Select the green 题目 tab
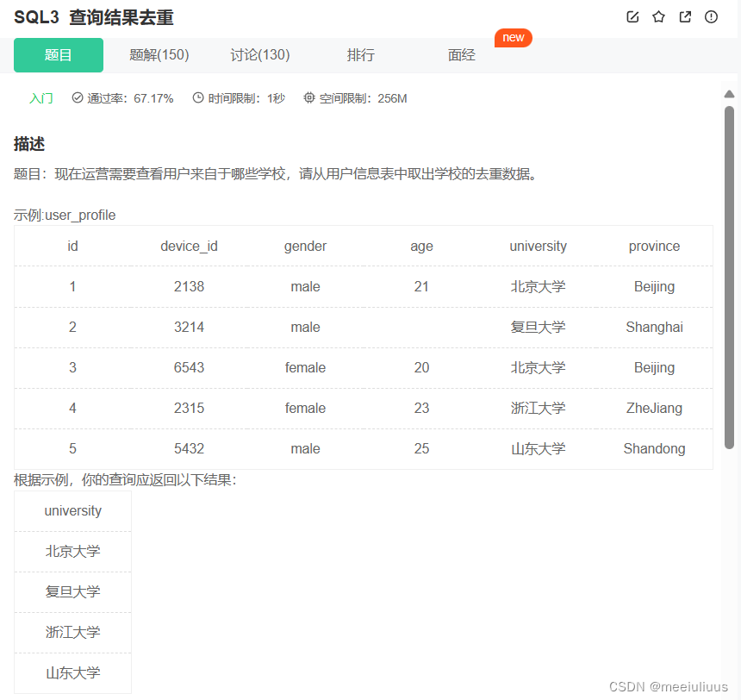Image resolution: width=741 pixels, height=700 pixels. (x=58, y=54)
